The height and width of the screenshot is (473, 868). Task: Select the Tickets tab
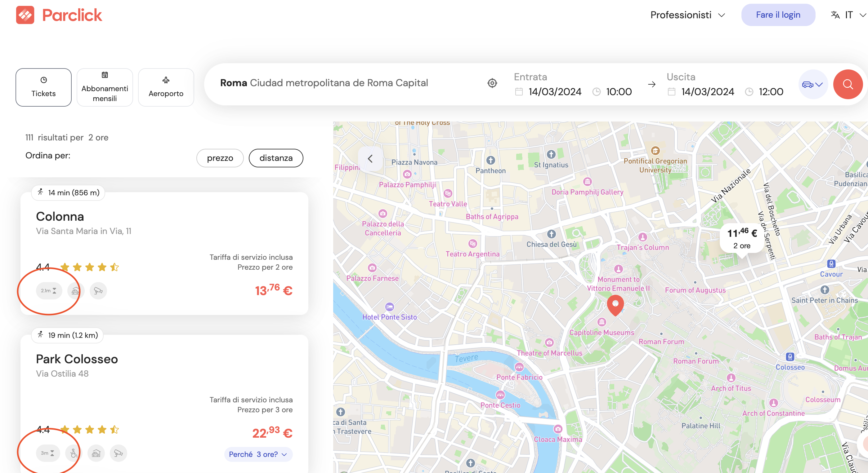coord(43,87)
